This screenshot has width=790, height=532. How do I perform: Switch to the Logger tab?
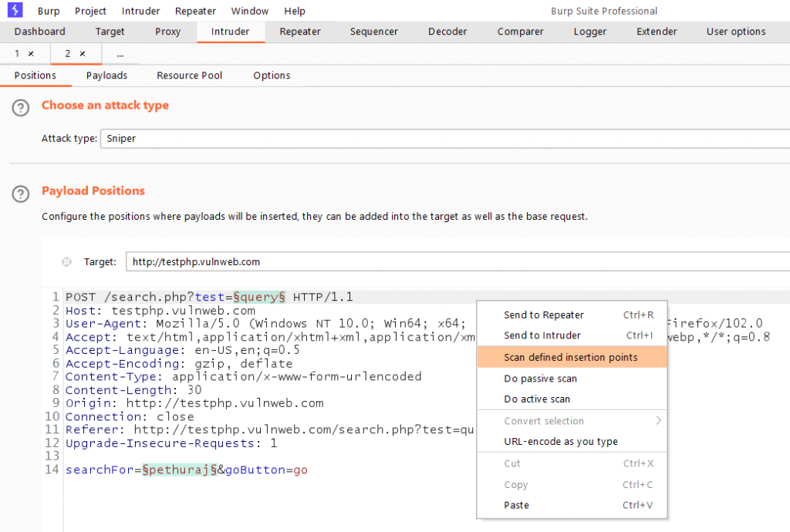point(590,32)
